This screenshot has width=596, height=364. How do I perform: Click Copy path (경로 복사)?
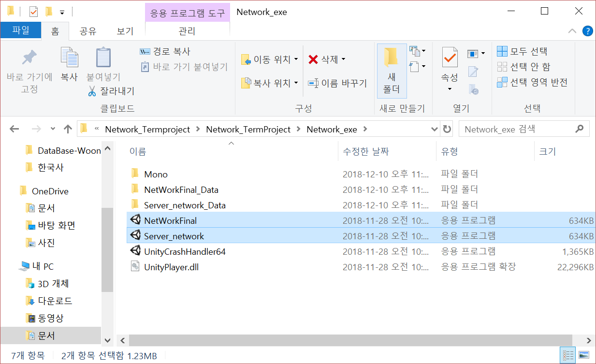tap(165, 51)
